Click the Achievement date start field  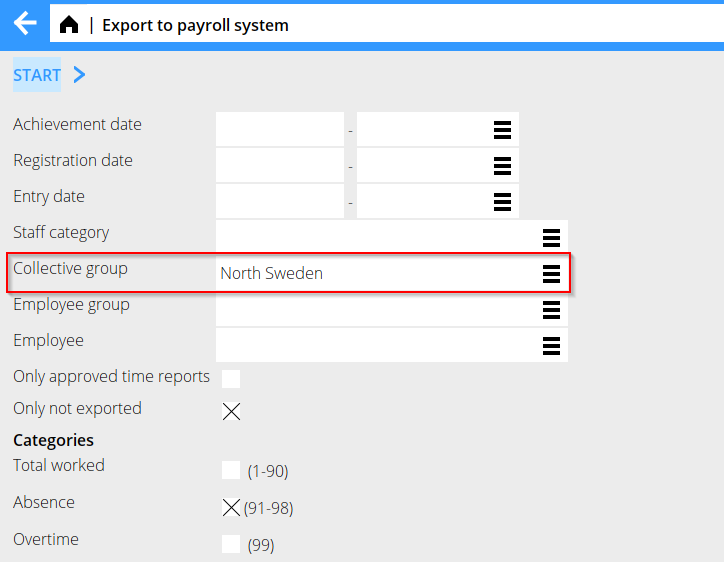click(280, 130)
